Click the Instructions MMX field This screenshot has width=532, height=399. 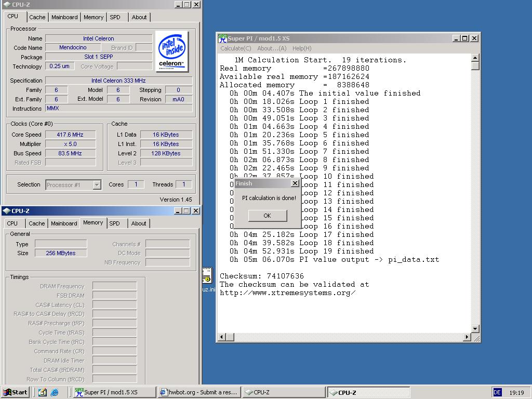(x=119, y=108)
